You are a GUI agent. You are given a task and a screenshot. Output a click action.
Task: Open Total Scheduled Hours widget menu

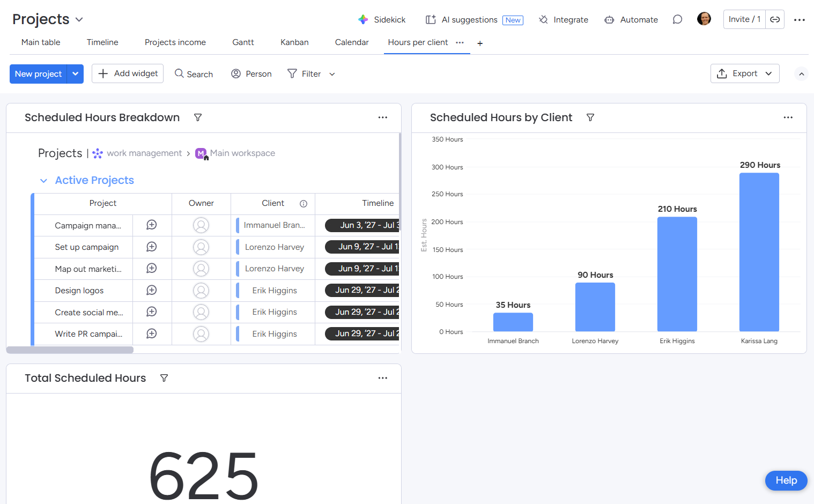click(x=382, y=378)
